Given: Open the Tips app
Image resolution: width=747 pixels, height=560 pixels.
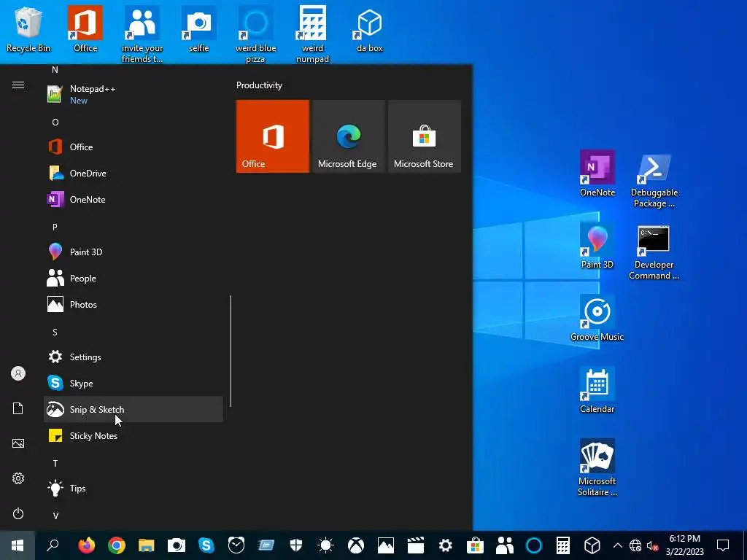Looking at the screenshot, I should pos(133,488).
